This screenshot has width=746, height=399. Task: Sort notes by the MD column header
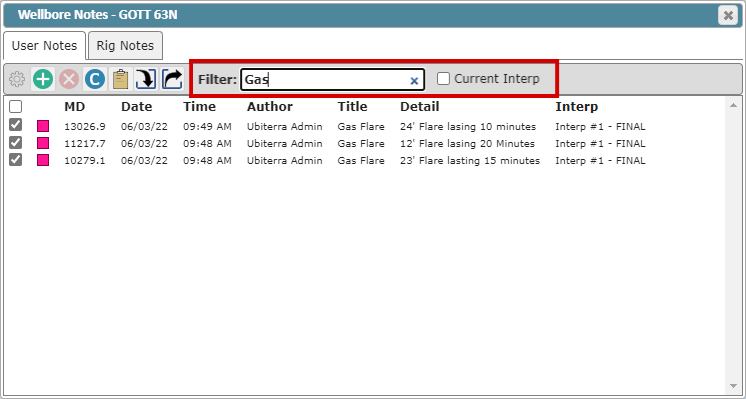[75, 107]
